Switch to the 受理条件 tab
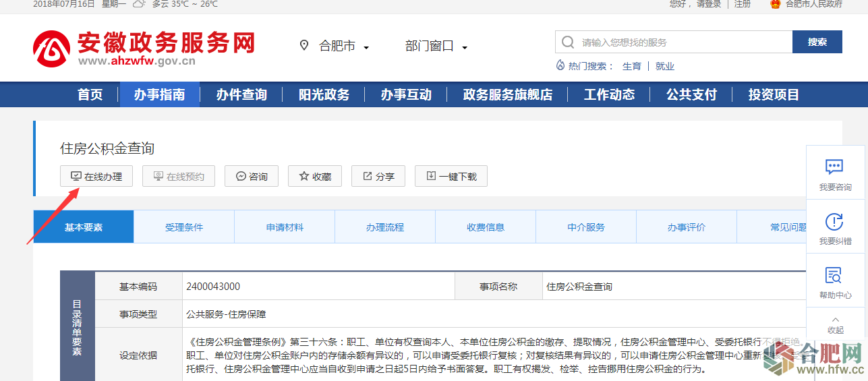This screenshot has width=868, height=381. click(184, 227)
